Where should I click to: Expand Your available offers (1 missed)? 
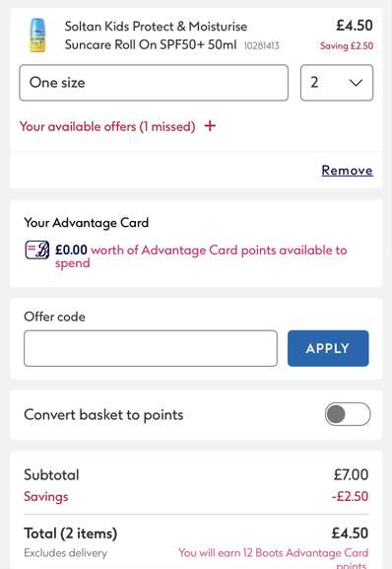click(107, 126)
